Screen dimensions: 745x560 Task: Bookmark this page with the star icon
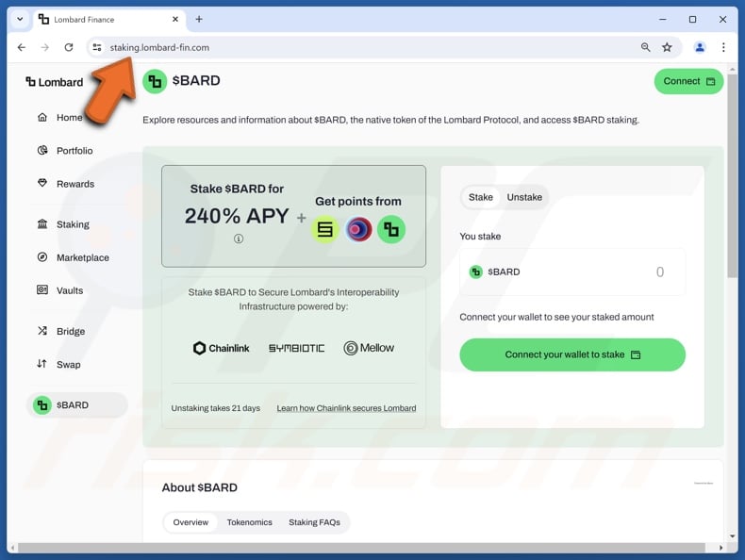[667, 47]
